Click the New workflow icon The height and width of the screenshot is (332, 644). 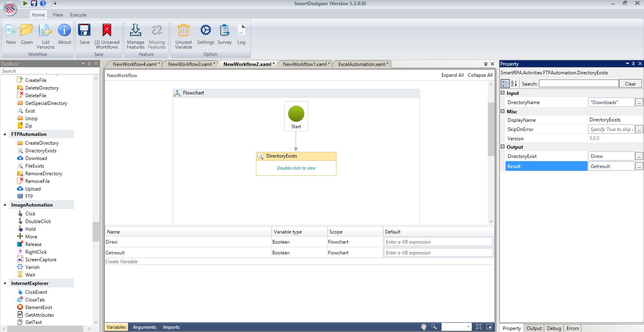11,31
